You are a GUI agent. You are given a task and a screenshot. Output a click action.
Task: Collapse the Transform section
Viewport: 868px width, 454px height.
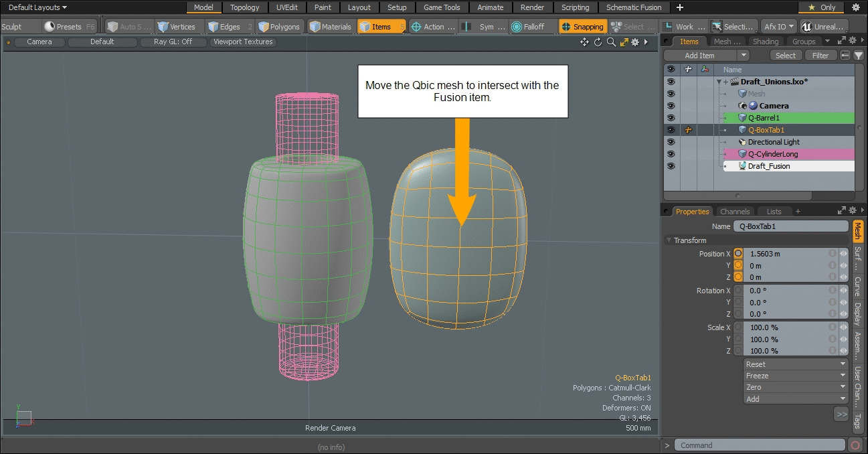pyautogui.click(x=669, y=240)
